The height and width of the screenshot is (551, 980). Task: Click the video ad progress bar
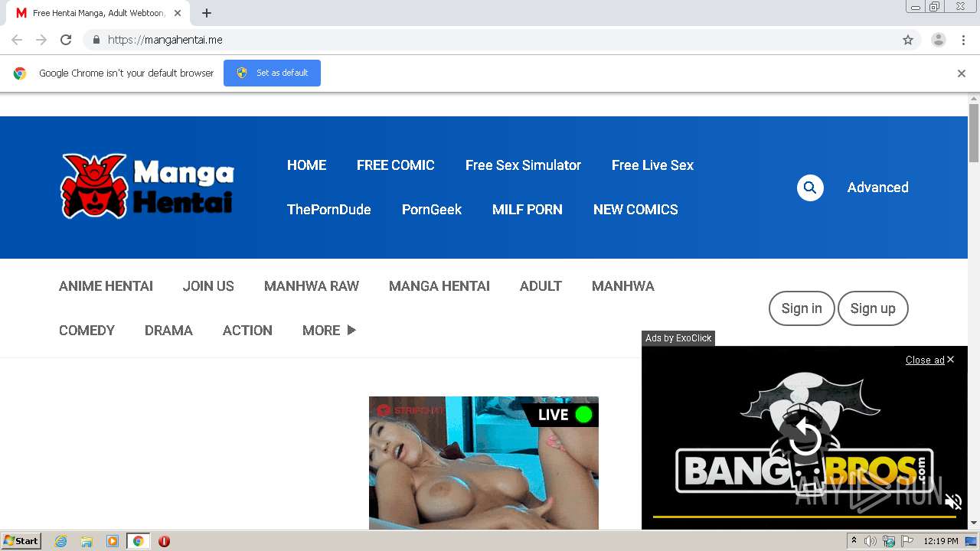click(x=805, y=517)
